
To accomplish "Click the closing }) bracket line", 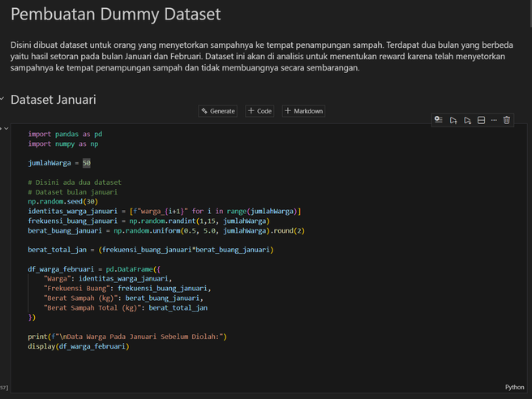I will click(x=32, y=317).
